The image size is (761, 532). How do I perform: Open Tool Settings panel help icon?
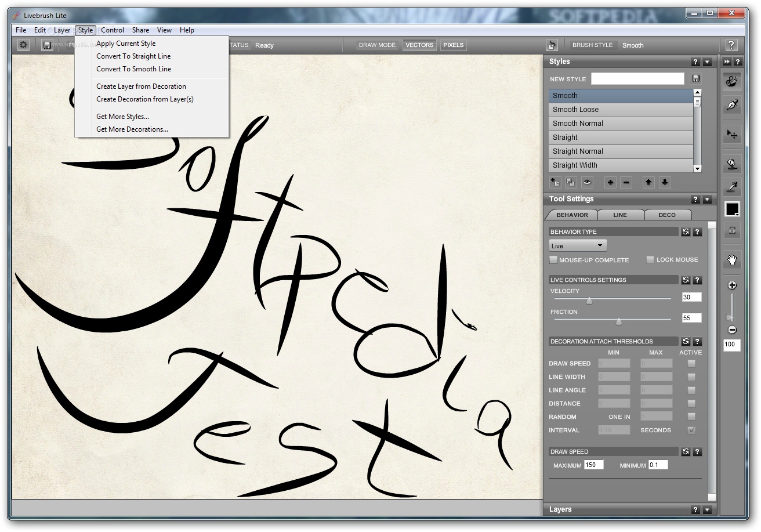pyautogui.click(x=695, y=200)
